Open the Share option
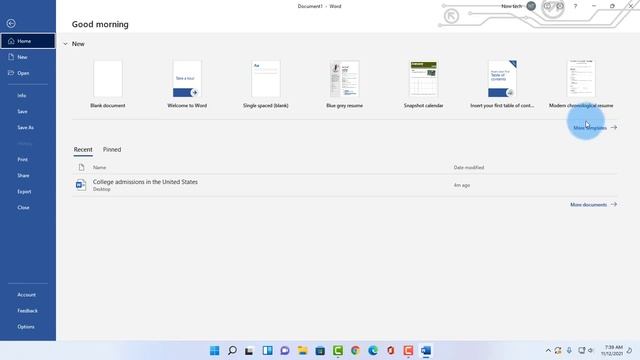 point(23,176)
